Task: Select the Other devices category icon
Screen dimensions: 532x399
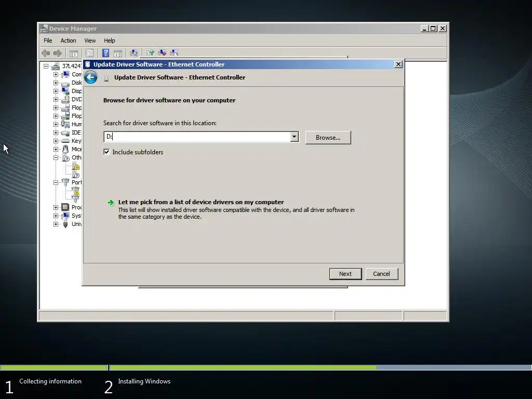Action: point(65,157)
